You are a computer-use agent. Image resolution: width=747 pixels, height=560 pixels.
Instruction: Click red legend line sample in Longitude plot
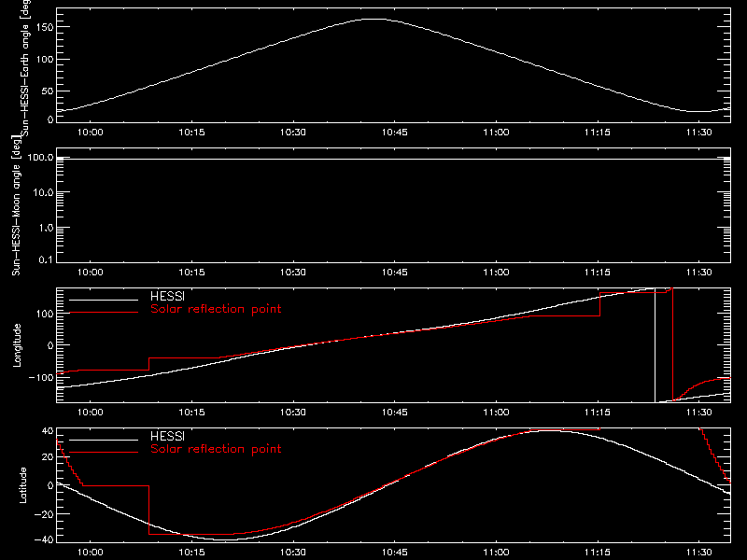point(104,313)
